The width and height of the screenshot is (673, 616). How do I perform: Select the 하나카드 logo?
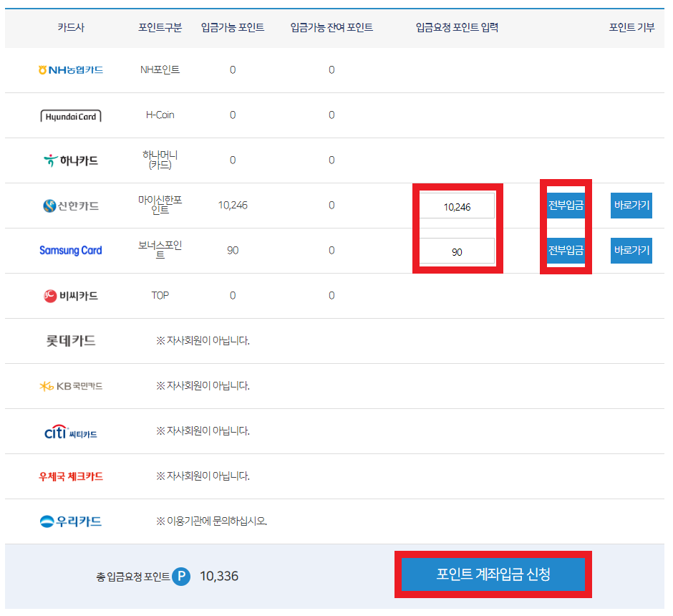click(x=71, y=160)
